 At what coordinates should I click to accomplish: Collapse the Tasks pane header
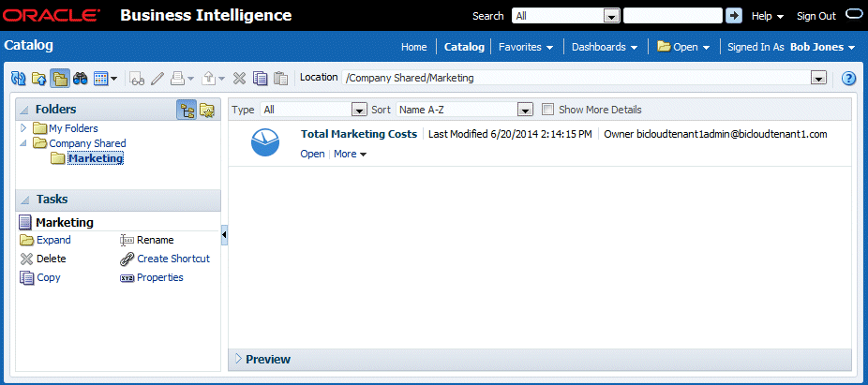pos(23,200)
